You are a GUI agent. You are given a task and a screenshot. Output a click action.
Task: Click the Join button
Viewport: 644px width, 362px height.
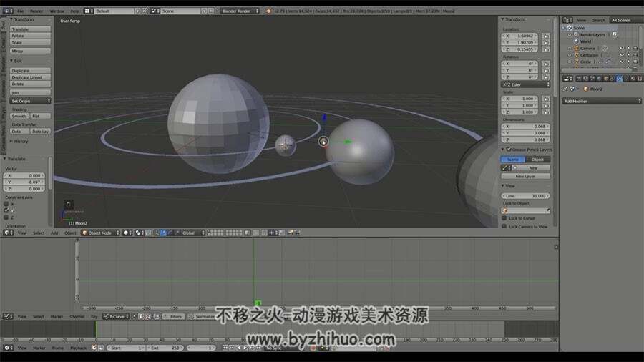coord(30,92)
